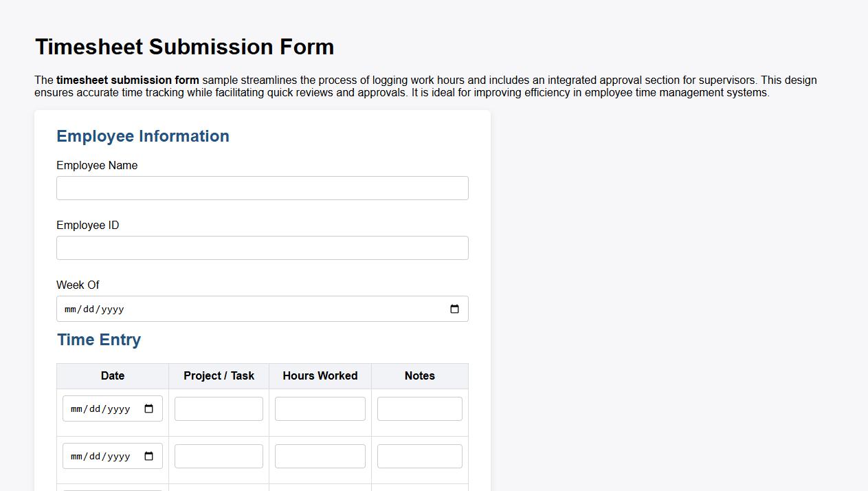
Task: Click the Timesheet Submission Form title
Action: pos(184,47)
